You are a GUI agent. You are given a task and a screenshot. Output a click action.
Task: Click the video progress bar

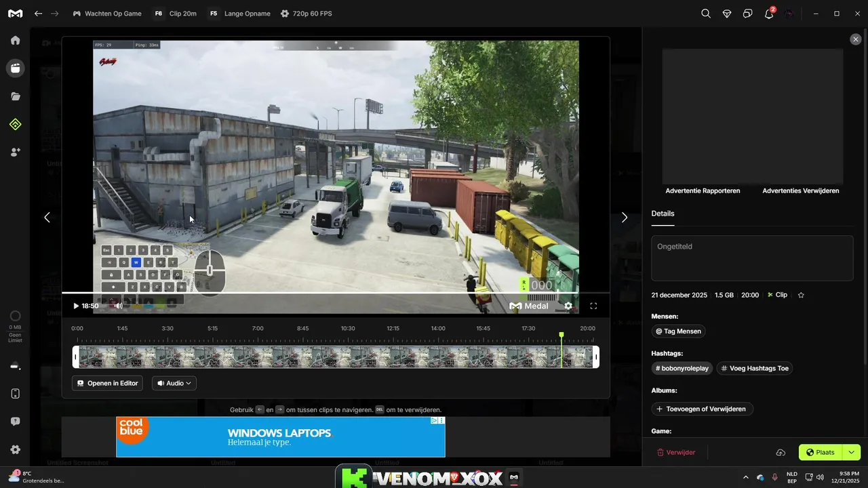click(x=336, y=293)
